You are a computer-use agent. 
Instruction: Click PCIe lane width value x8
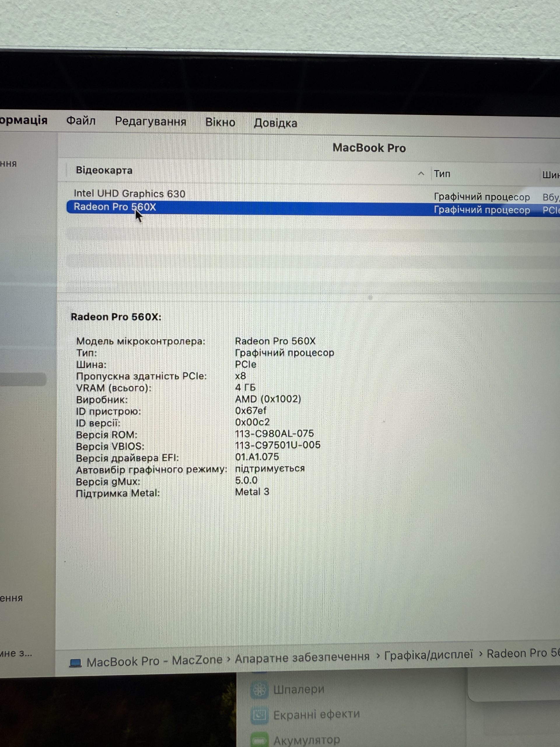pyautogui.click(x=241, y=376)
